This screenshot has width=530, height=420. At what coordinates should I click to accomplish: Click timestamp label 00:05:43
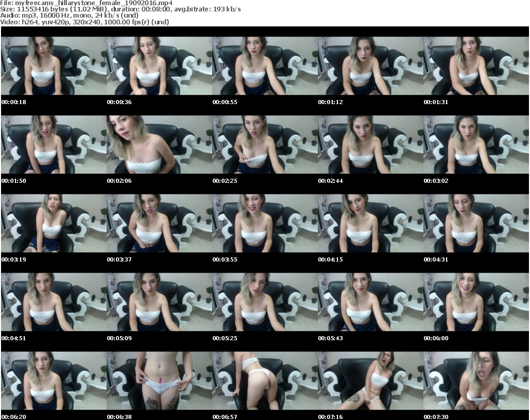(x=330, y=338)
